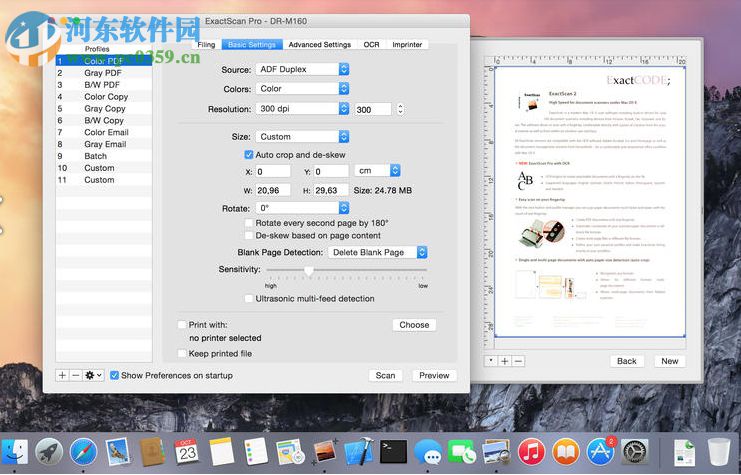
Task: Remove selected profile with minus button
Action: point(76,375)
